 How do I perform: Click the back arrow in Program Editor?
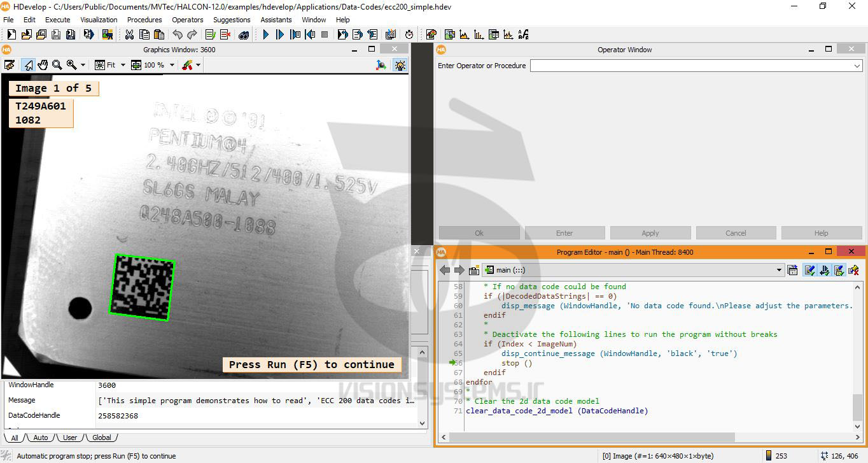click(x=445, y=270)
